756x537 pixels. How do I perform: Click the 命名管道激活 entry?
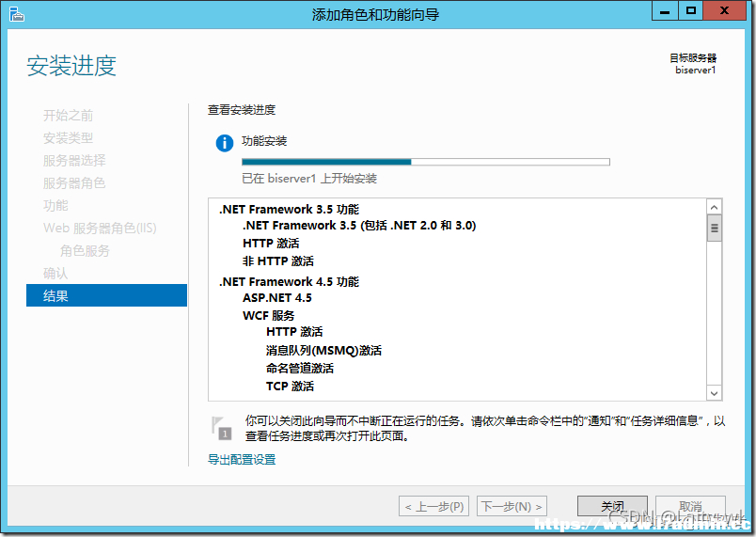[x=300, y=369]
